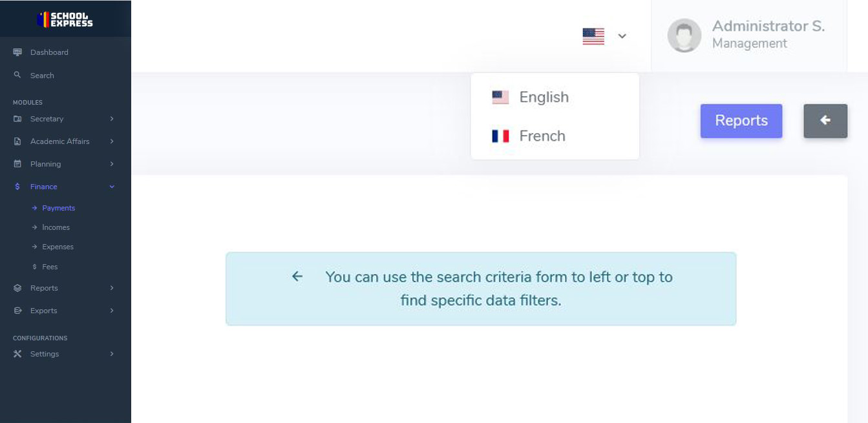The width and height of the screenshot is (868, 423).
Task: Click the Settings tools icon
Action: coord(17,354)
